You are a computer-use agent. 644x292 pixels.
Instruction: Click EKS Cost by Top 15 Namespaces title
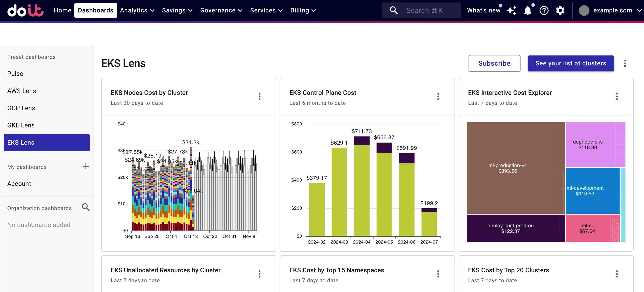coord(336,270)
